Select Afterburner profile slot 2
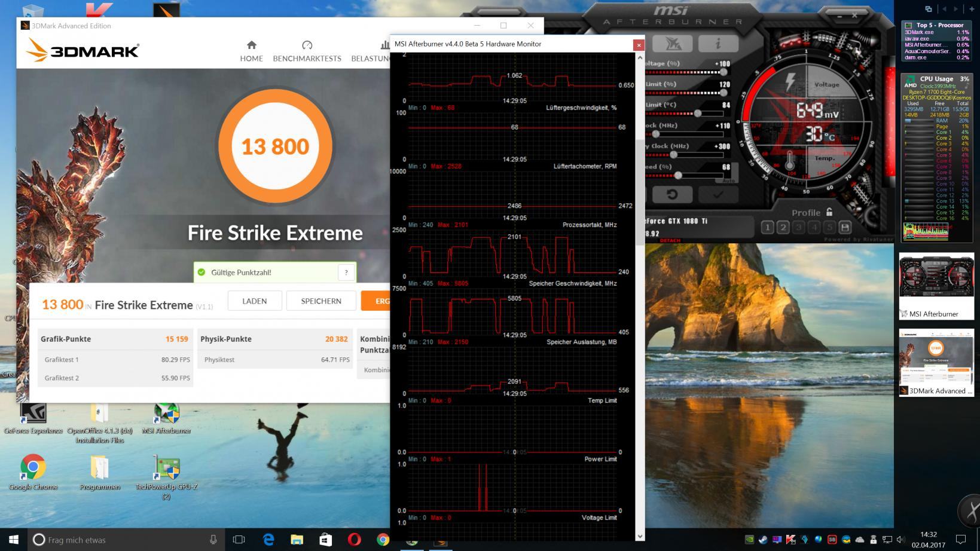Screen dimensions: 980x551 click(783, 227)
